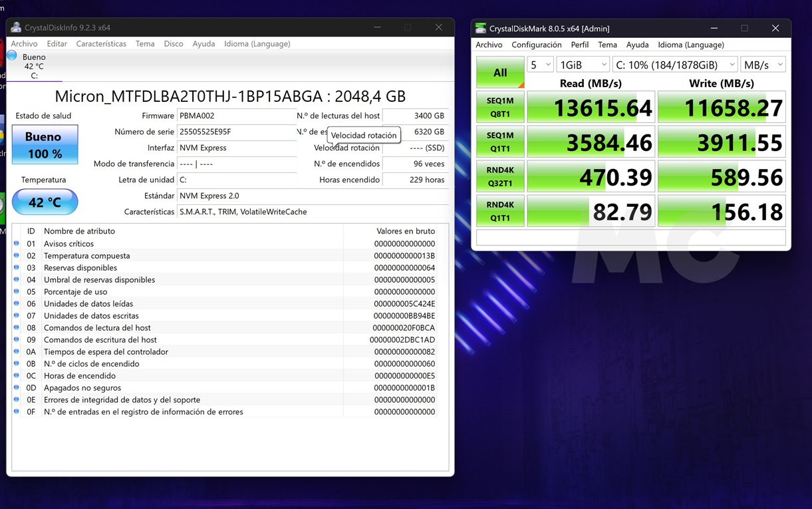Click SEQ1M Q1T1 write result 3911.55
Screen dimensions: 812x509
pyautogui.click(x=722, y=142)
